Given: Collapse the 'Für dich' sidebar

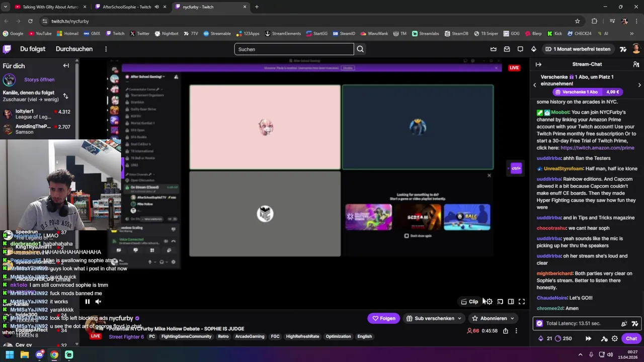Looking at the screenshot, I should pos(66,65).
